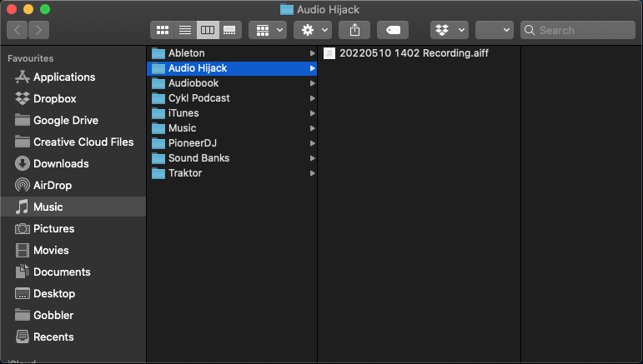The height and width of the screenshot is (364, 643).
Task: Expand Cykl Podcast via its arrow
Action: 313,98
